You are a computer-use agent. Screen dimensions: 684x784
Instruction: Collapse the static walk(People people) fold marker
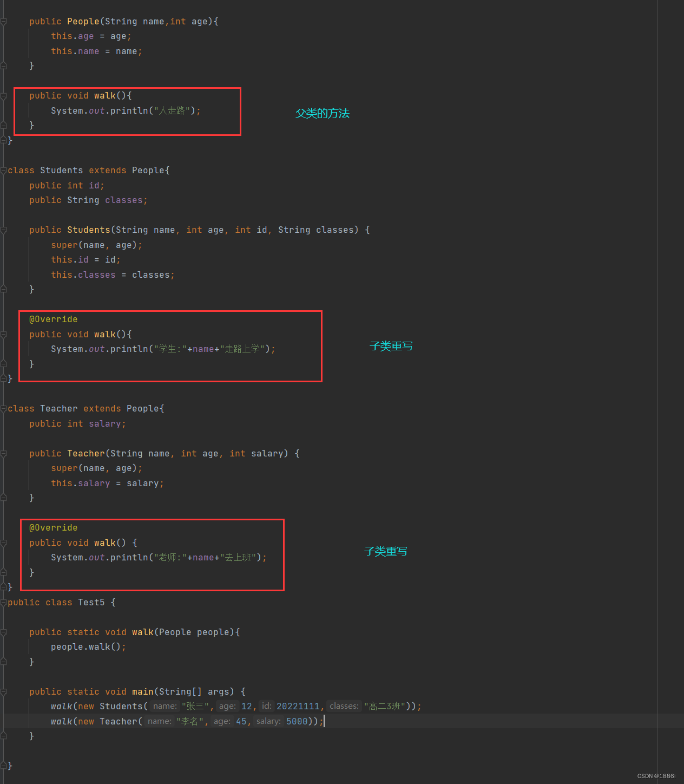[4, 632]
